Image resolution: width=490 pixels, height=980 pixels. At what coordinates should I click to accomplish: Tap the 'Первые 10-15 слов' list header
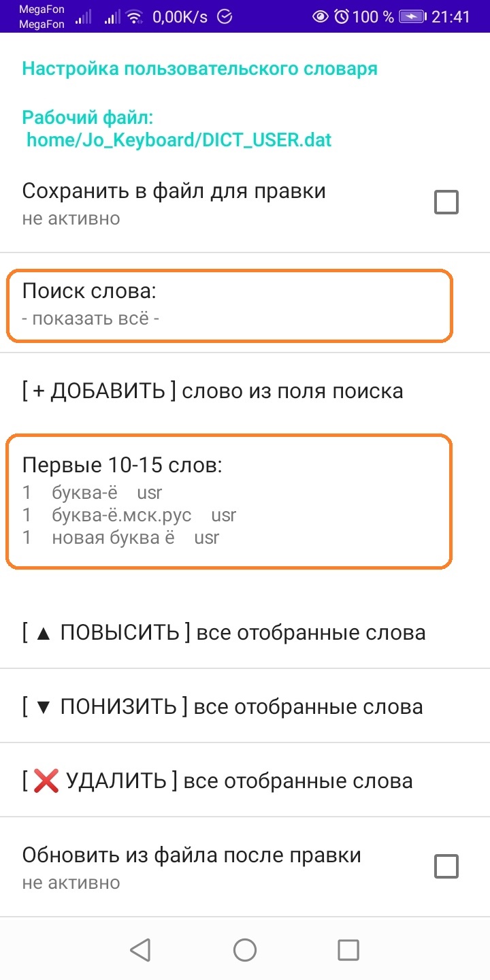(x=122, y=465)
